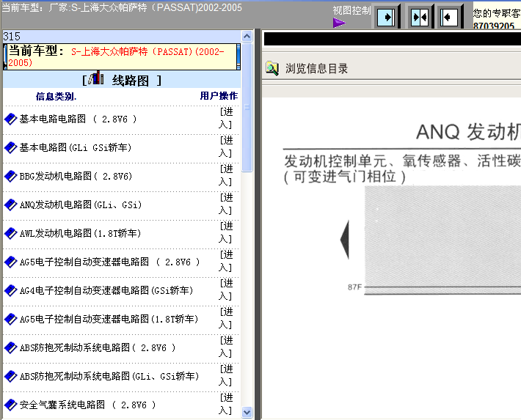The height and width of the screenshot is (420, 521).
Task: Select the 基本电路图(GLi GSi轿车) entry text
Action: 76,147
